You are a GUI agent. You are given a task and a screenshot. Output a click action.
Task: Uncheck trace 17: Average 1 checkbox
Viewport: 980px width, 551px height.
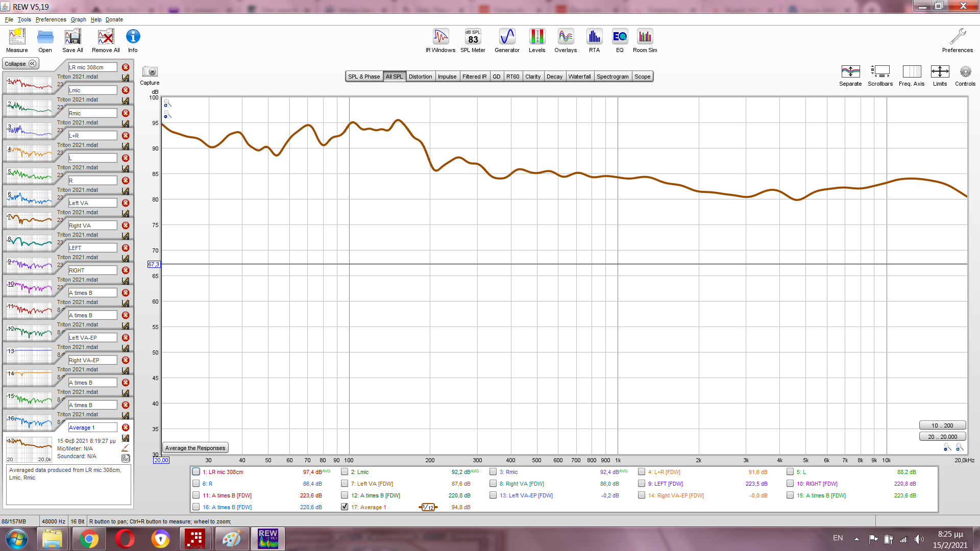click(345, 507)
